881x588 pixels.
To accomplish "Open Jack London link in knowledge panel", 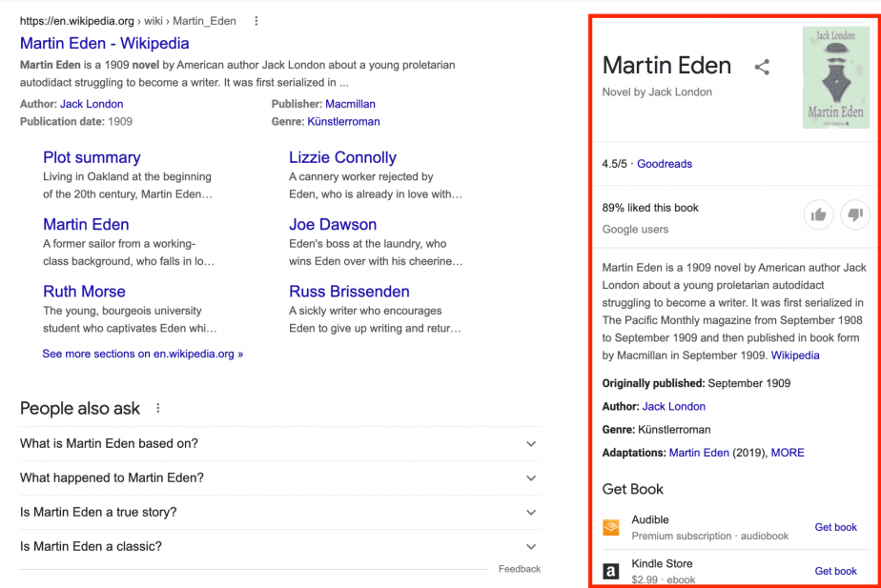I will [674, 407].
